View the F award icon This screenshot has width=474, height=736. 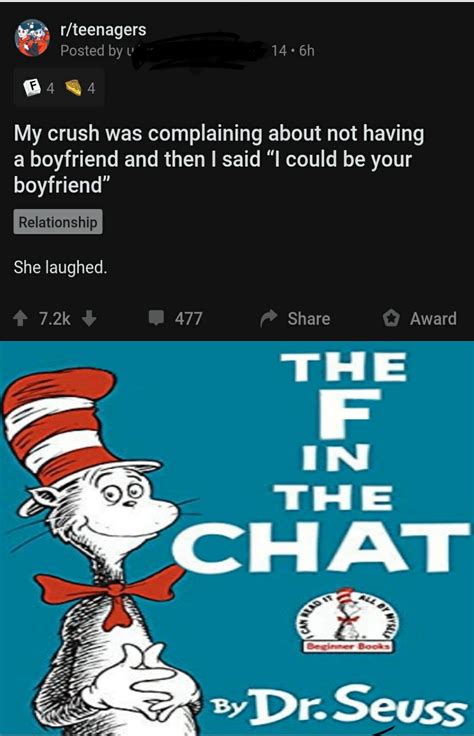tap(32, 87)
